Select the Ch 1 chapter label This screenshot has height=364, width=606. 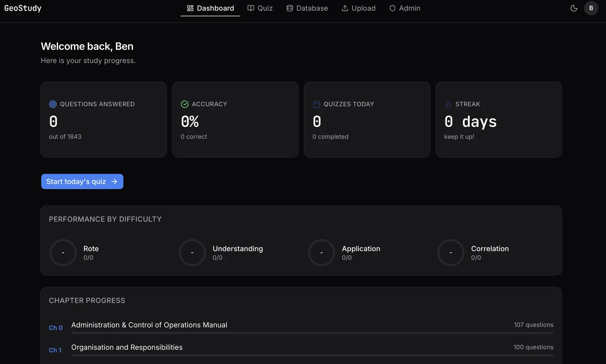click(x=55, y=350)
